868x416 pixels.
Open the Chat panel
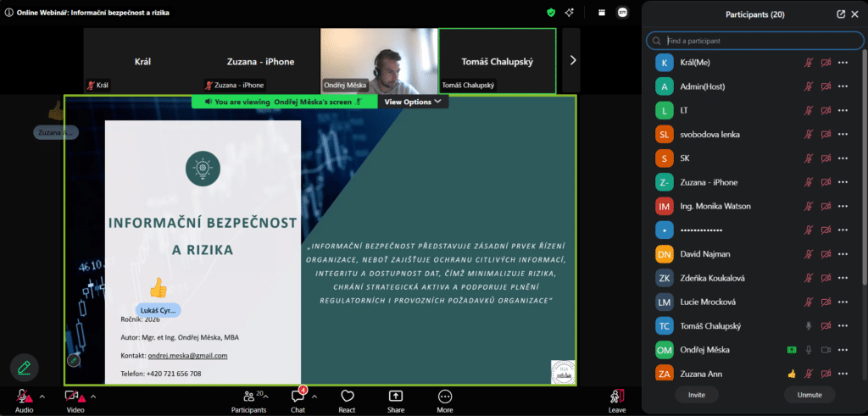(298, 401)
